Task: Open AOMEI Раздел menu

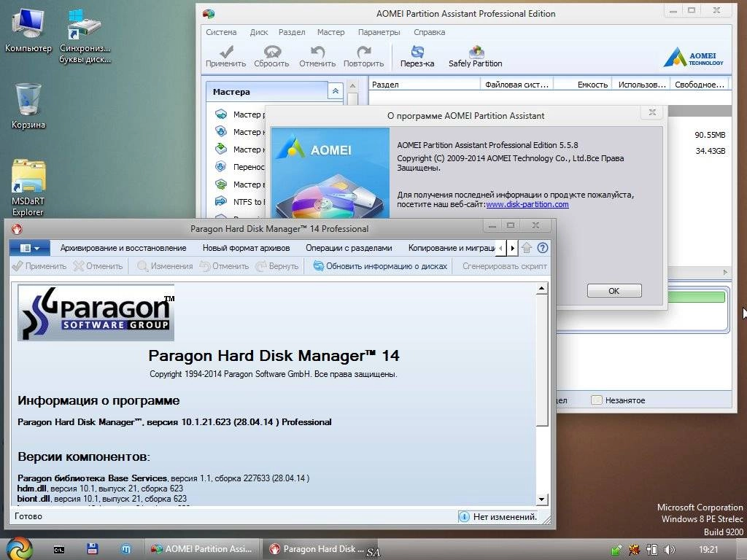Action: (292, 32)
